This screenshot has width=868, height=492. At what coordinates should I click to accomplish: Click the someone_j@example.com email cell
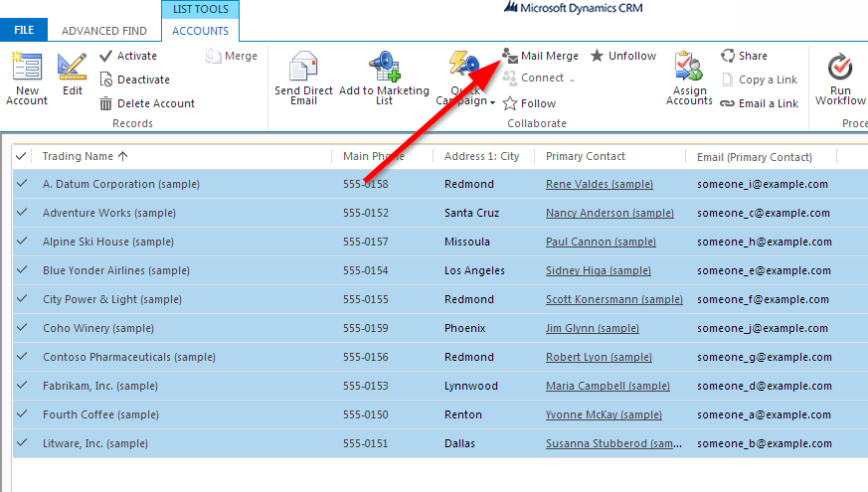(x=763, y=328)
